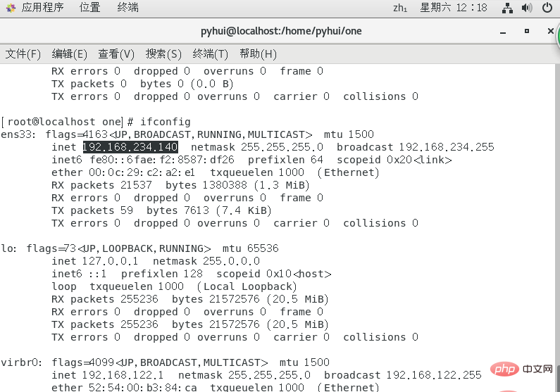Open the 帮助(H) menu
The image size is (560, 392).
click(258, 54)
